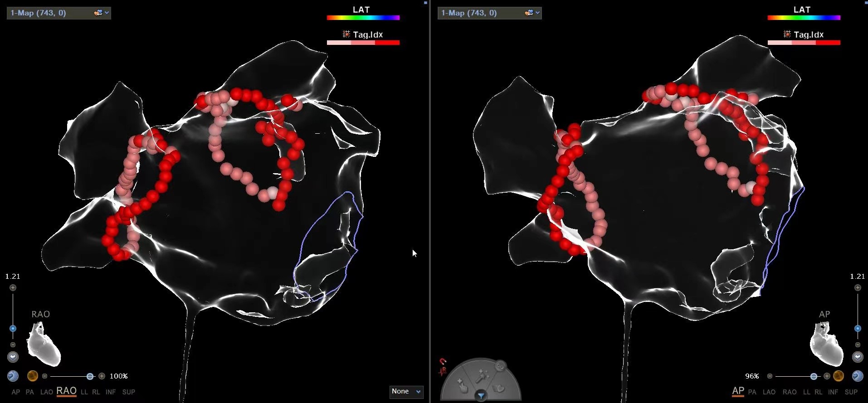Viewport: 868px width, 403px height.
Task: Toggle the red R signal icon
Action: click(443, 372)
